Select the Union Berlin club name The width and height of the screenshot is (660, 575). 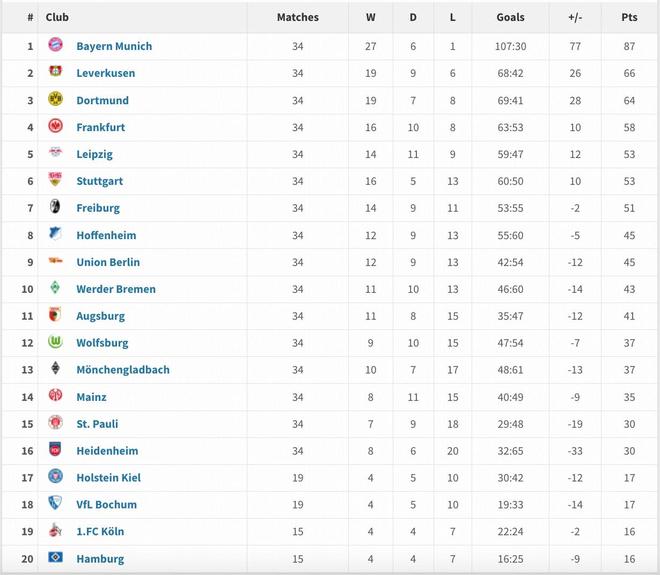pyautogui.click(x=108, y=262)
